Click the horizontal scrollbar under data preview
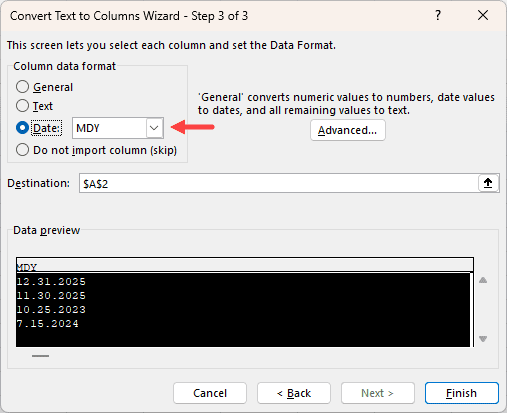The image size is (507, 413). 40,356
